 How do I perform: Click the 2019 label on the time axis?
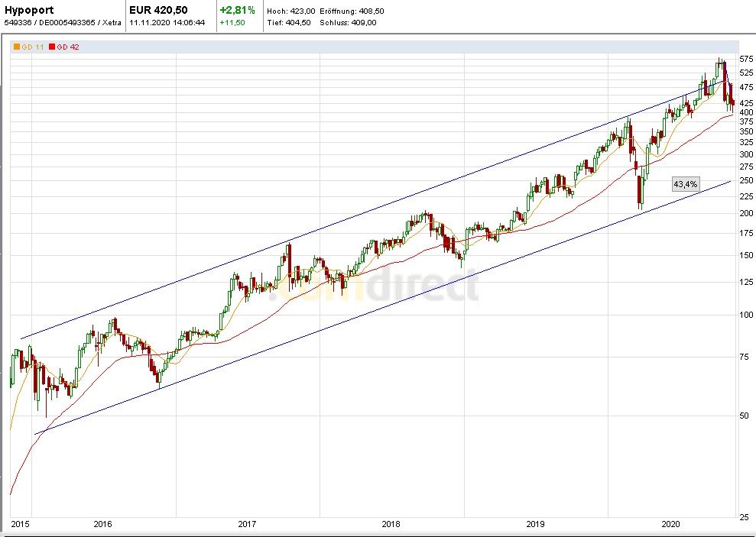click(x=535, y=524)
